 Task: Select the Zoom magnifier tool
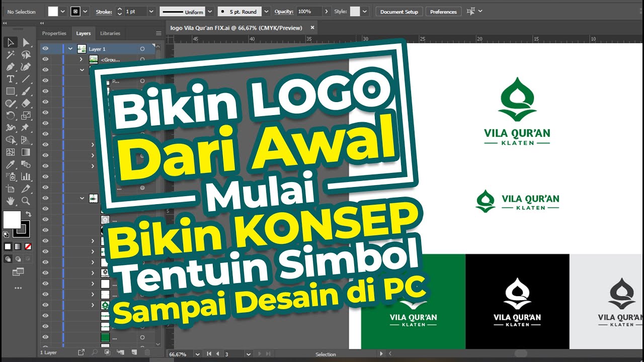click(x=26, y=201)
